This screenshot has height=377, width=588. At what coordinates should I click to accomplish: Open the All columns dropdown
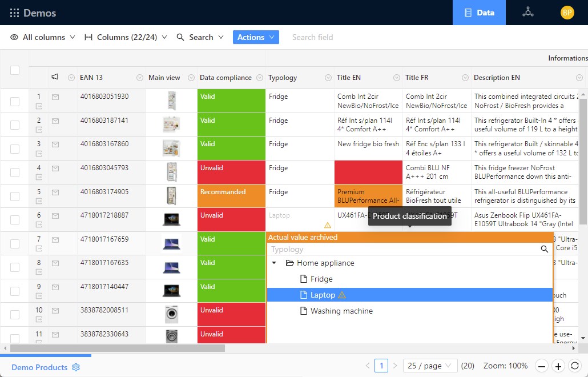(x=43, y=37)
